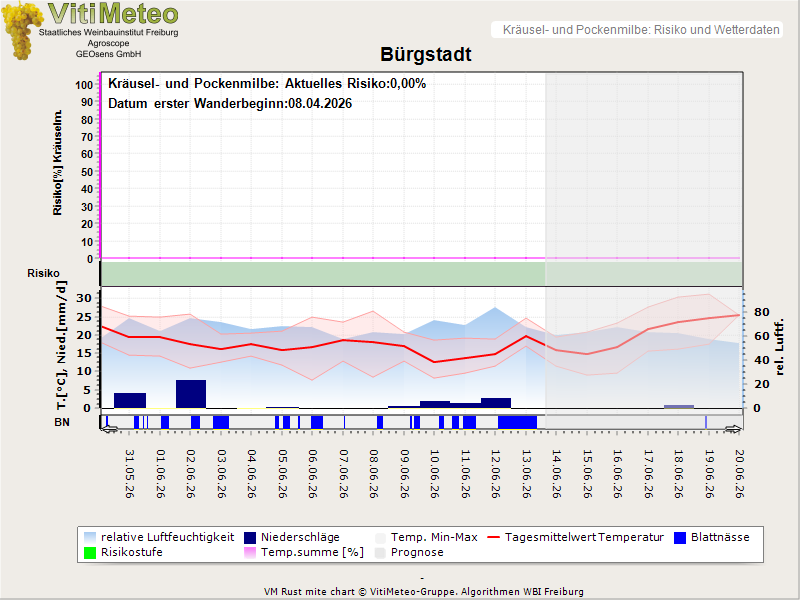Image resolution: width=800 pixels, height=600 pixels.
Task: Click the Blattnässe blue legend swatch
Action: [x=680, y=537]
